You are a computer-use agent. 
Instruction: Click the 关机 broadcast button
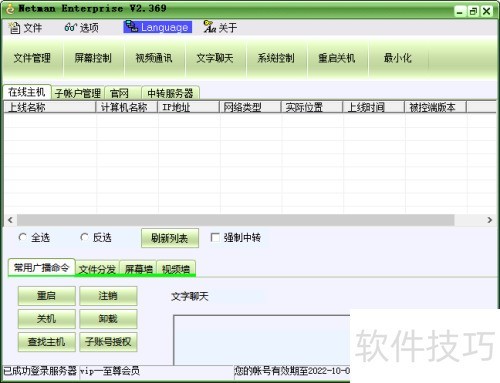[x=47, y=319]
